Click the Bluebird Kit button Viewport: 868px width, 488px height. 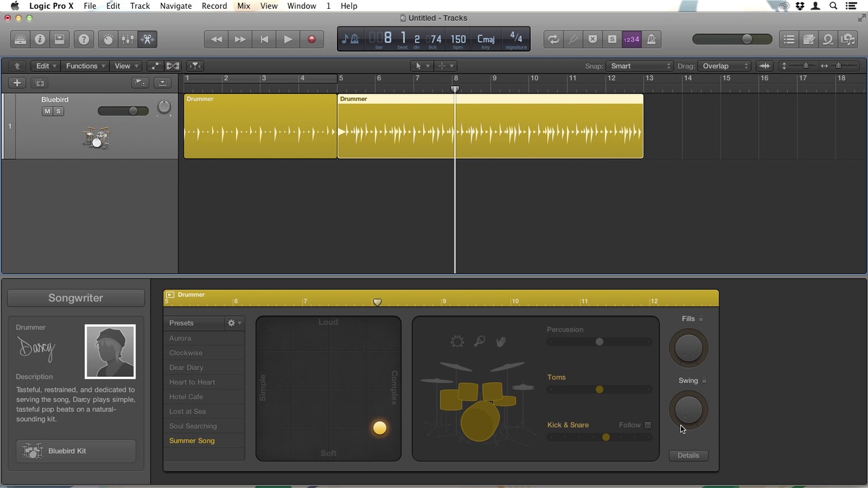(76, 451)
